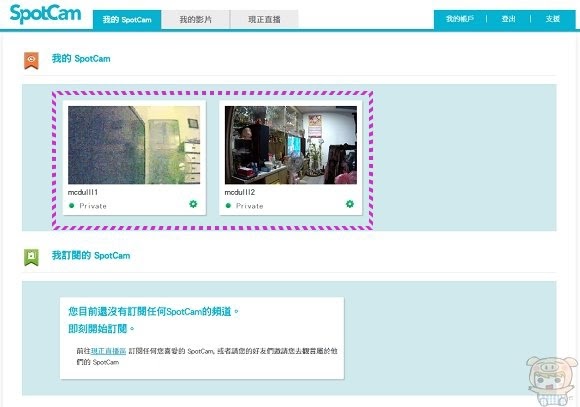Click the SpotCam logo
580x407 pixels.
point(45,14)
